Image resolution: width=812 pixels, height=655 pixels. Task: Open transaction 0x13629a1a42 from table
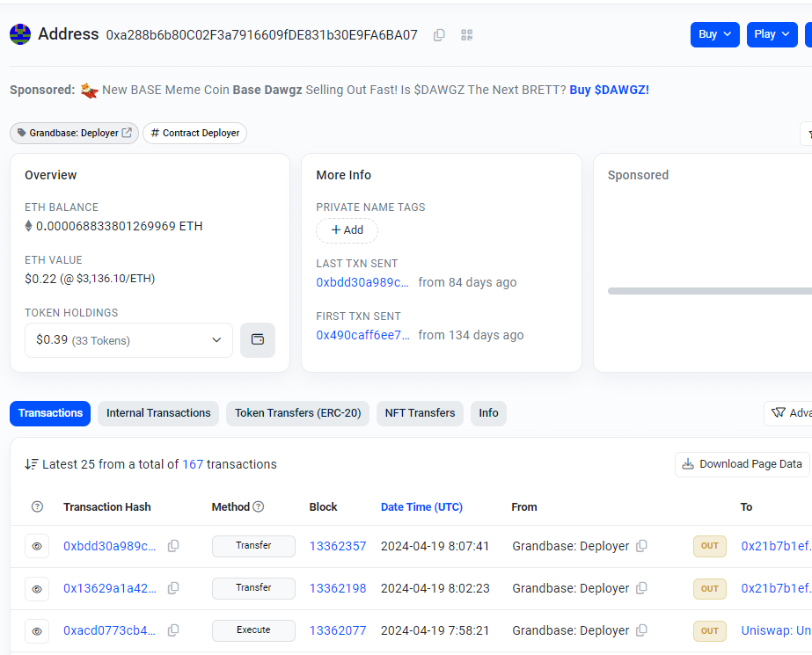coord(109,588)
